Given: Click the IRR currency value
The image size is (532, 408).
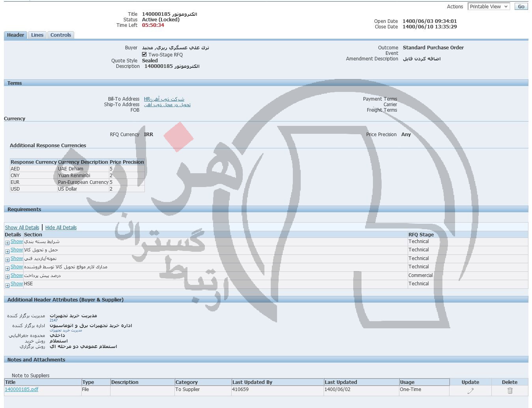Looking at the screenshot, I should (148, 135).
